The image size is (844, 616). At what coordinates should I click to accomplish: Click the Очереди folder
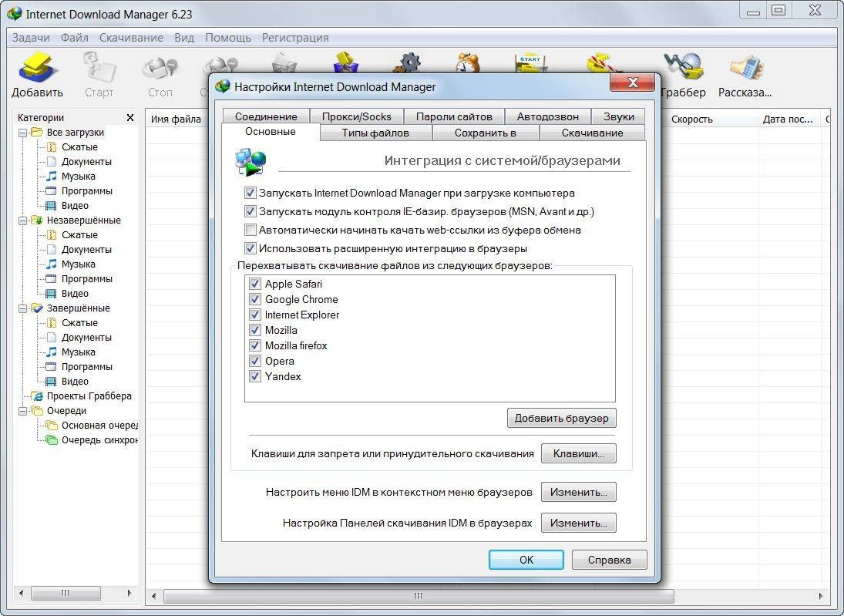coord(66,411)
